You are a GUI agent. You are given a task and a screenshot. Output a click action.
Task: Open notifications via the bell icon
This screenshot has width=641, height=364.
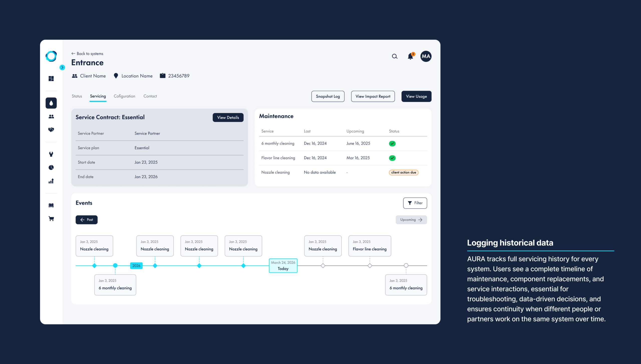410,56
